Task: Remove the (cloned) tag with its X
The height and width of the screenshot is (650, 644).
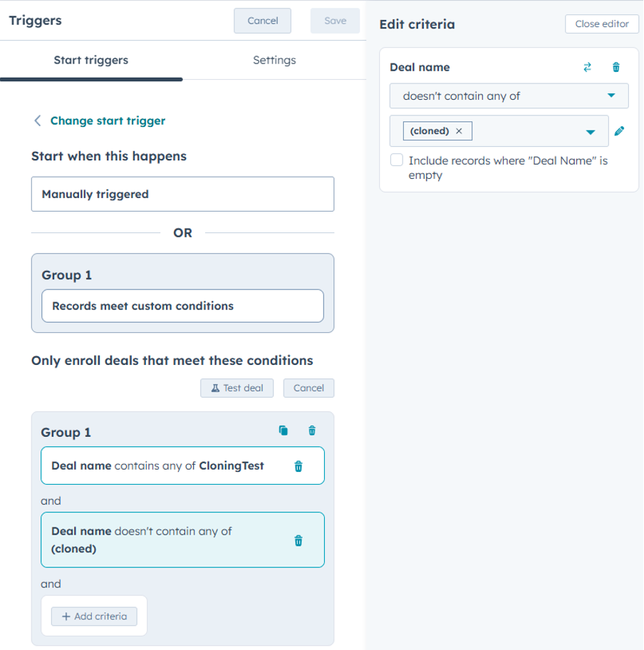Action: [459, 131]
